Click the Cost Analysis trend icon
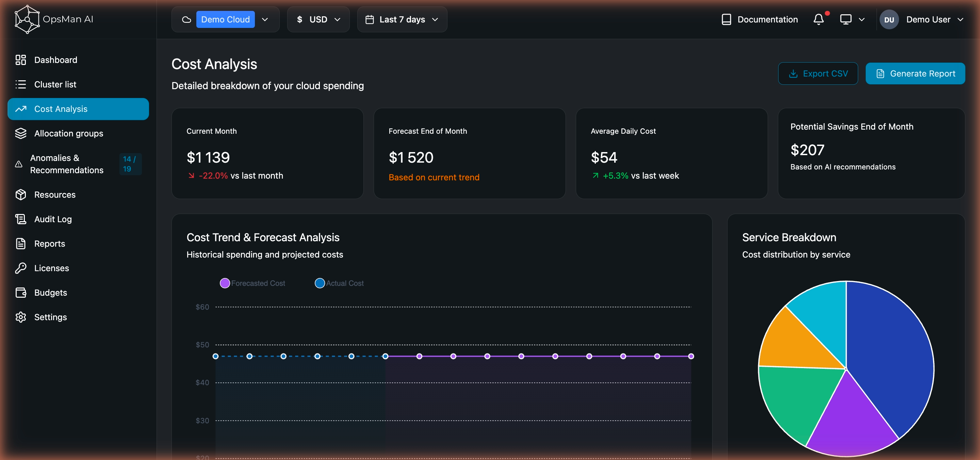Image resolution: width=980 pixels, height=460 pixels. [20, 109]
